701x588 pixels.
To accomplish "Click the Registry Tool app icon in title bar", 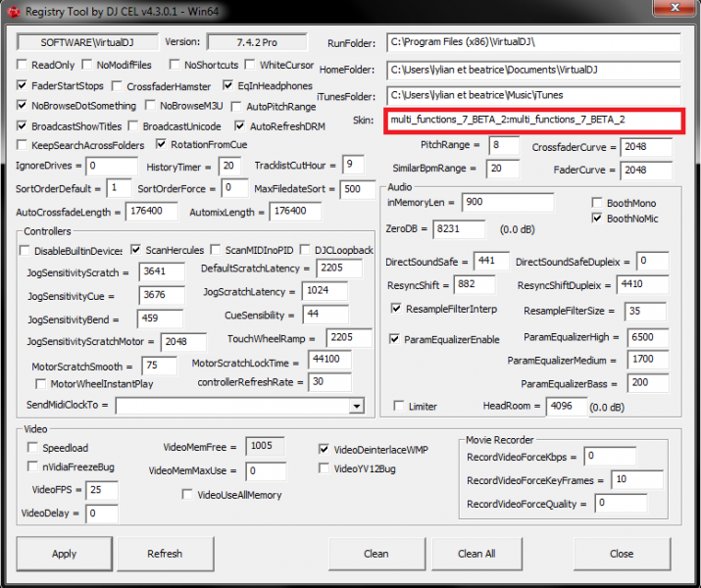I will [14, 12].
